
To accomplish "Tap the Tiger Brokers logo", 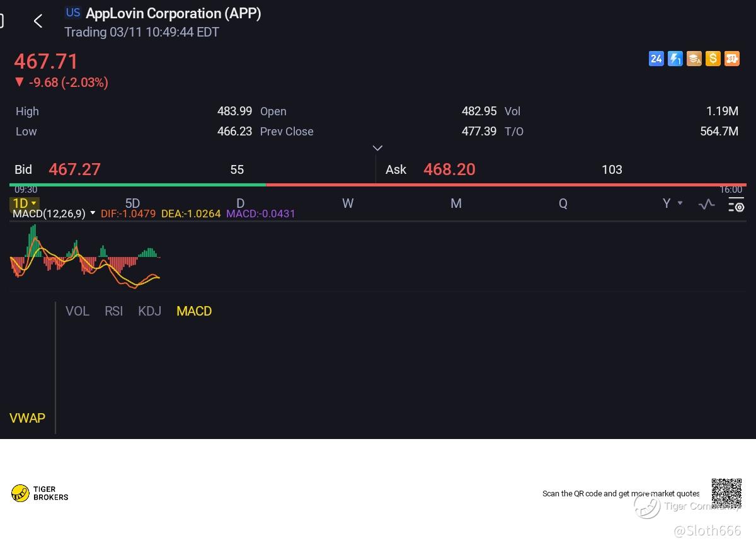I will tap(40, 493).
